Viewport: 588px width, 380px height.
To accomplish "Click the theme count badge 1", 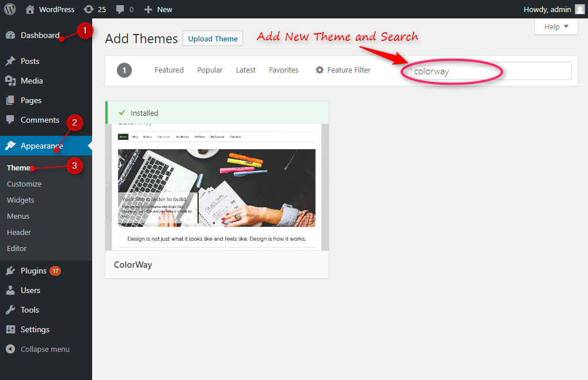I will click(x=124, y=70).
